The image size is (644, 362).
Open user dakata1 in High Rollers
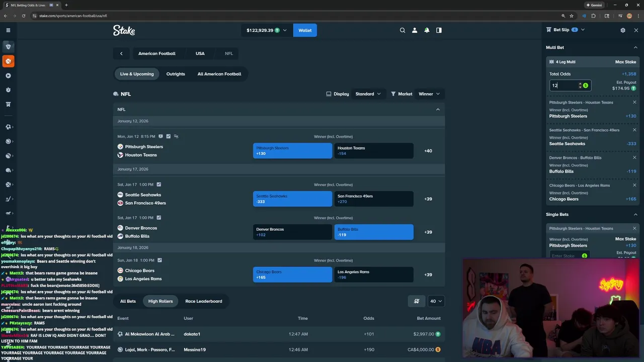tap(192, 334)
